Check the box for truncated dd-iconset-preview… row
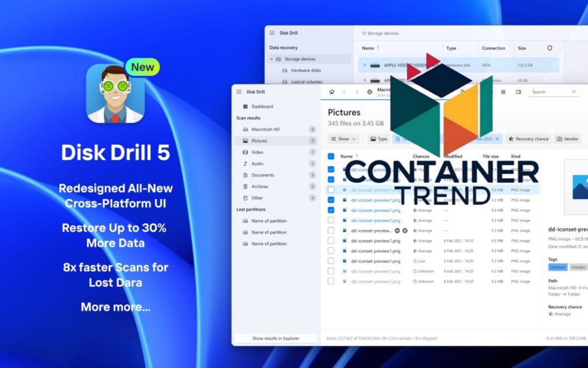 click(331, 231)
